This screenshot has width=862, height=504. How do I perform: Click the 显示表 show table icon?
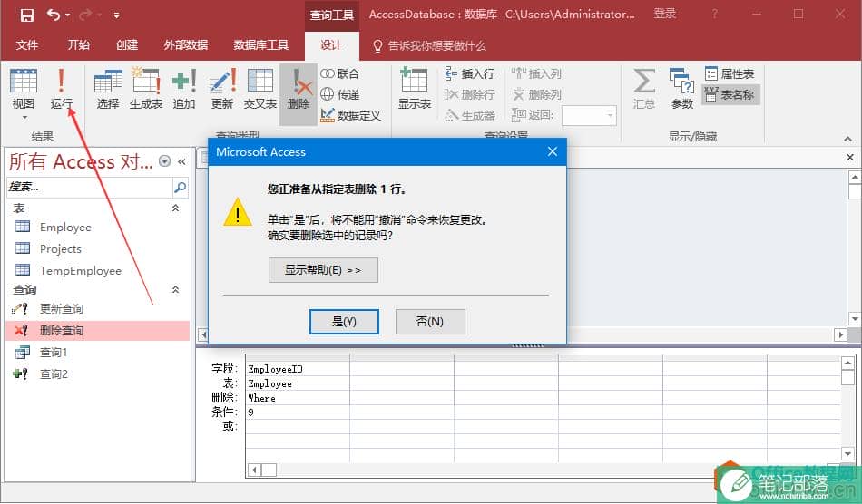point(415,89)
